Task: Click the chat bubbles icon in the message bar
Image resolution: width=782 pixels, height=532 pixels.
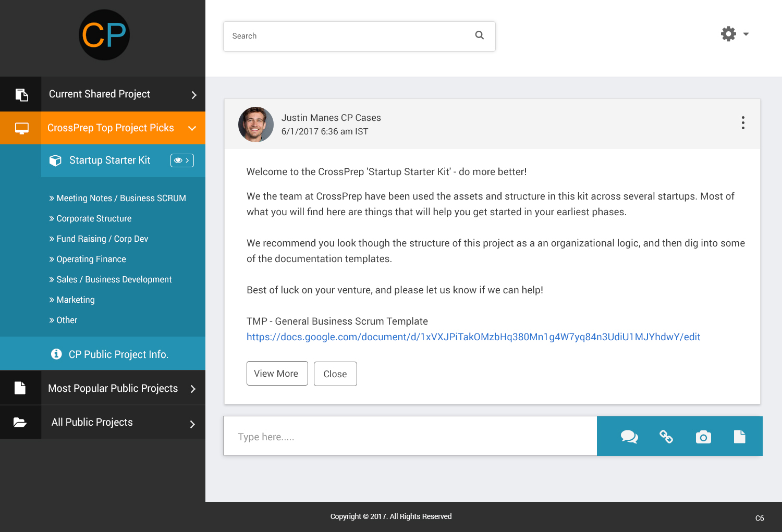Action: 629,437
